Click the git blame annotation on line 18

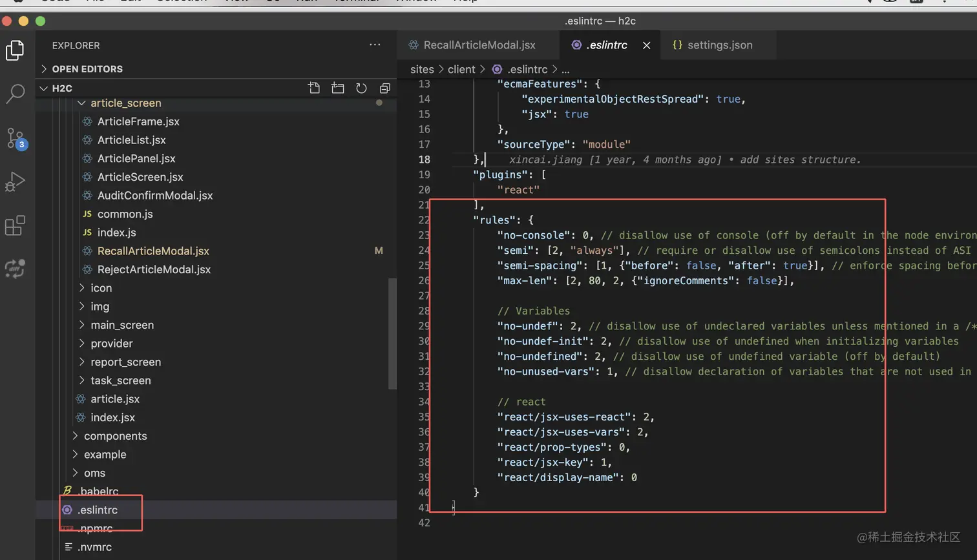tap(685, 160)
